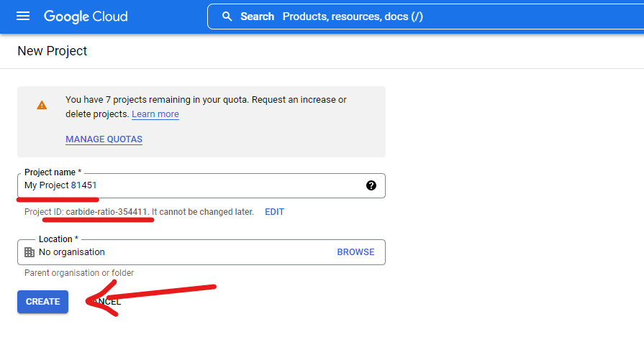644x337 pixels.
Task: Open the Learn more link
Action: 155,114
